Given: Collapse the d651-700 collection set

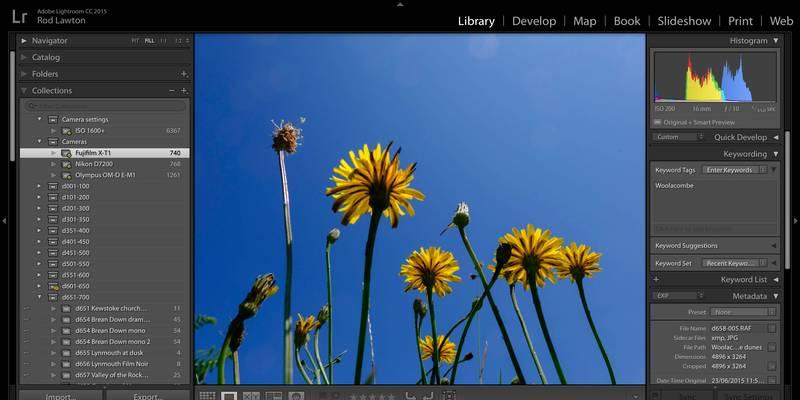Looking at the screenshot, I should [x=39, y=297].
